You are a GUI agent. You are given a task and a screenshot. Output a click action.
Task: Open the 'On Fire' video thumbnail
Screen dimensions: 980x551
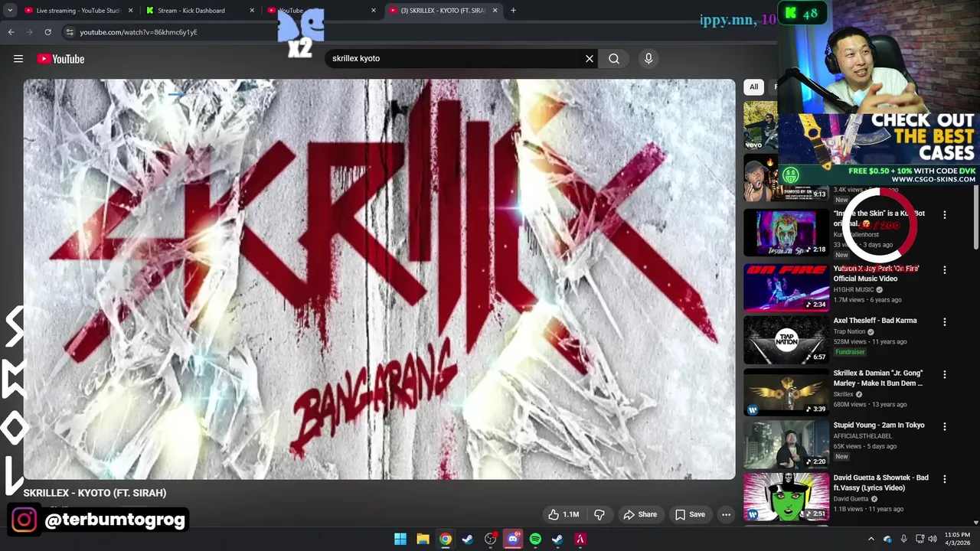coord(786,288)
